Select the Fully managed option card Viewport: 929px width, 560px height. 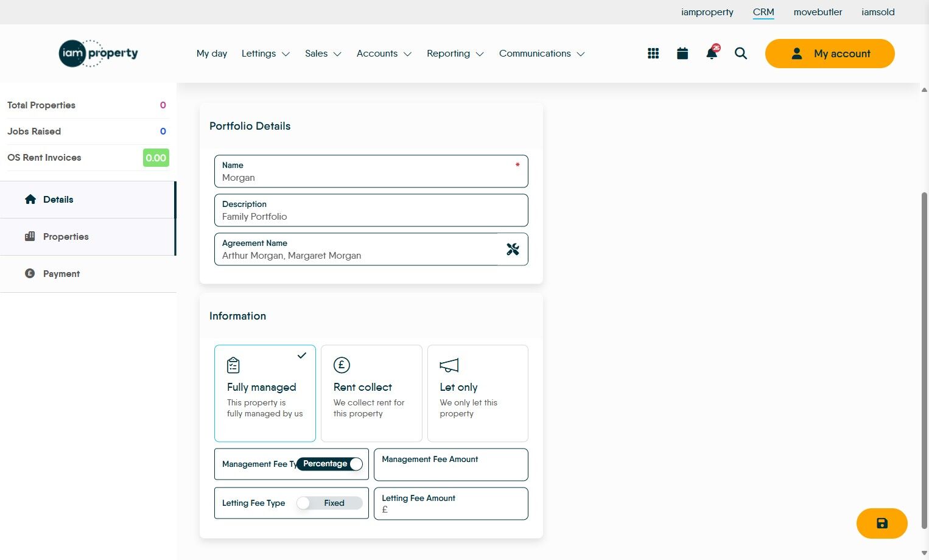pyautogui.click(x=265, y=393)
